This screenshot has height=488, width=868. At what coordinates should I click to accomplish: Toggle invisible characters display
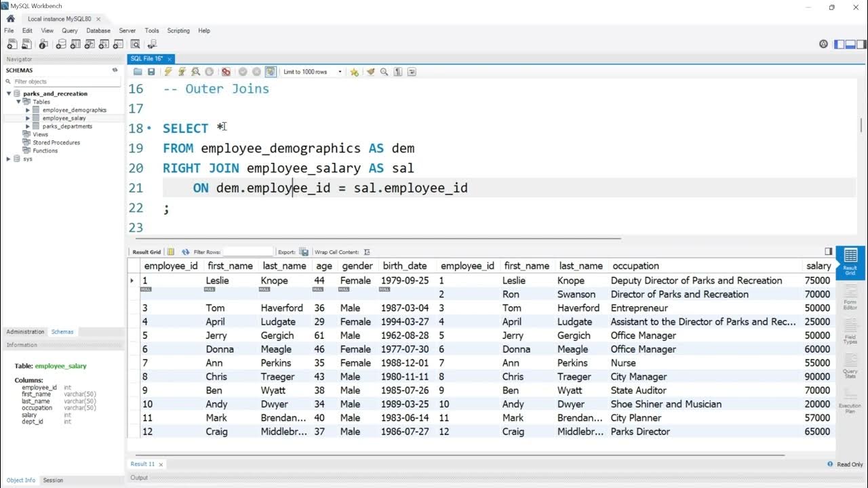(x=398, y=72)
